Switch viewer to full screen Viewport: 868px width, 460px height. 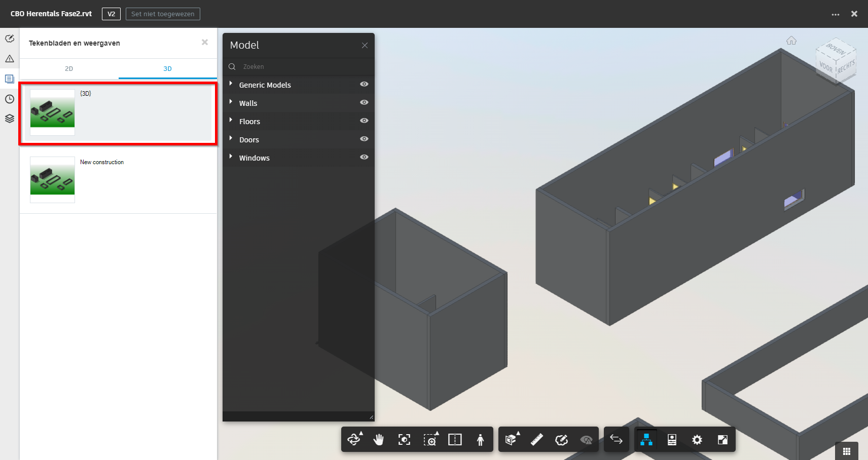click(722, 440)
